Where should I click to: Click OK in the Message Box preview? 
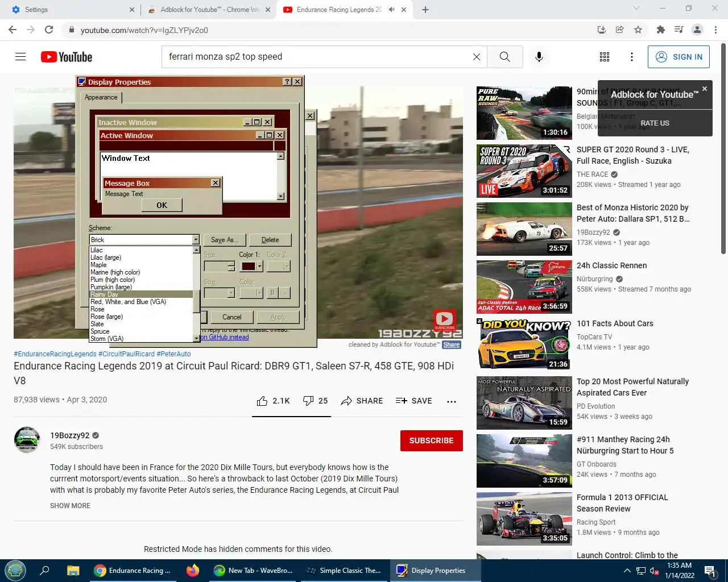162,205
